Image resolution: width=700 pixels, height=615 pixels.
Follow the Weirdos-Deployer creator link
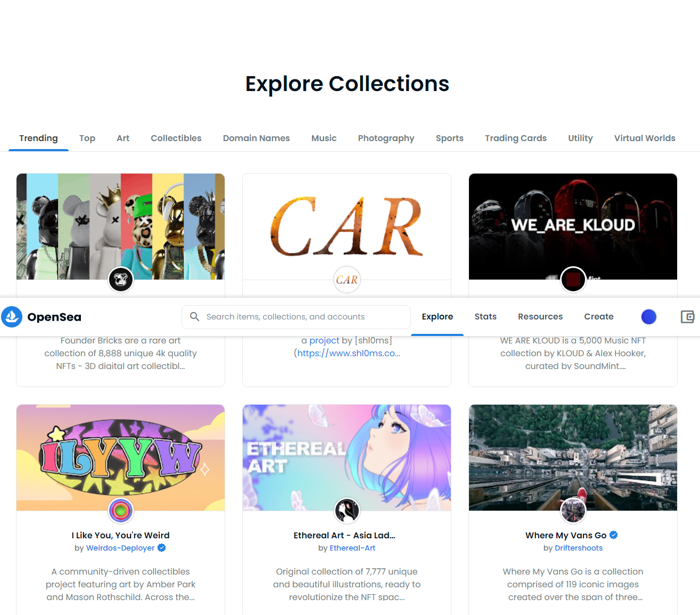point(120,548)
